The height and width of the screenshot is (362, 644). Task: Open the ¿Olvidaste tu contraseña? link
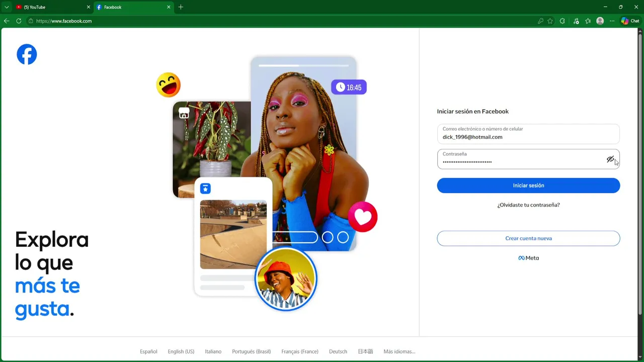pyautogui.click(x=528, y=205)
